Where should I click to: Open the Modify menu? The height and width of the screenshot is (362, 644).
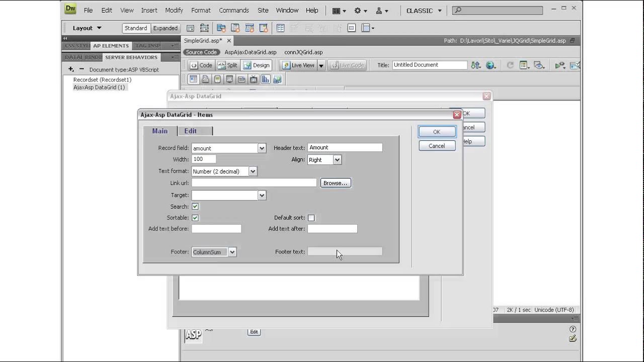point(174,10)
